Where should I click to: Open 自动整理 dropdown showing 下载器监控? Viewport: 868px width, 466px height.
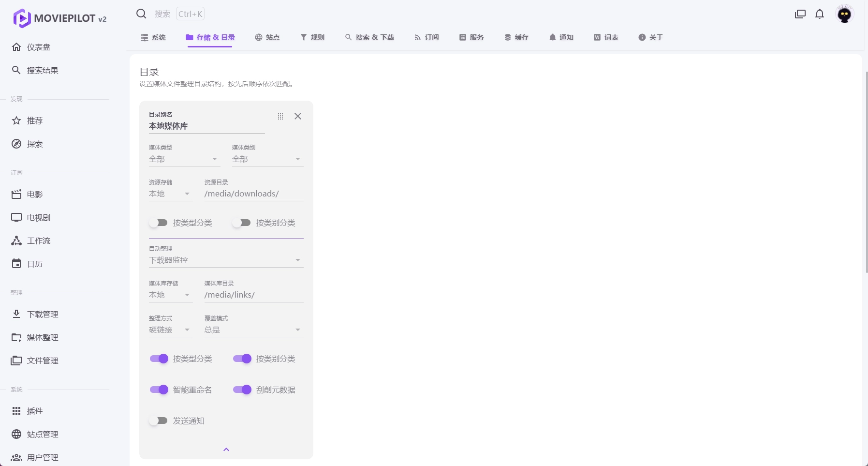pyautogui.click(x=226, y=256)
